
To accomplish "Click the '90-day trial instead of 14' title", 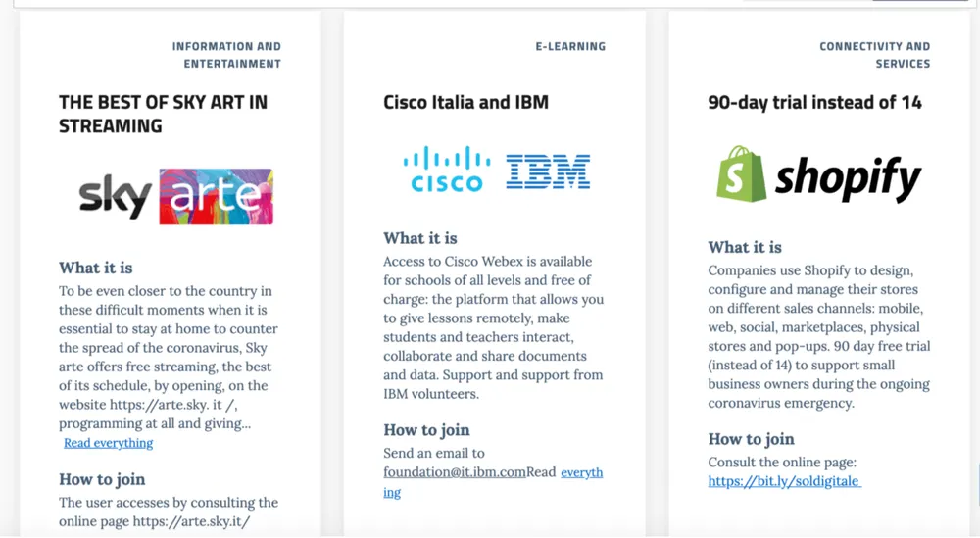I will (814, 102).
